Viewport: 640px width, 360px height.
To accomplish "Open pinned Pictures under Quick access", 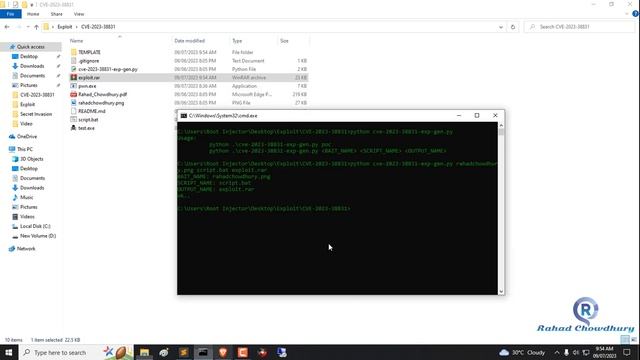I will 29,85.
